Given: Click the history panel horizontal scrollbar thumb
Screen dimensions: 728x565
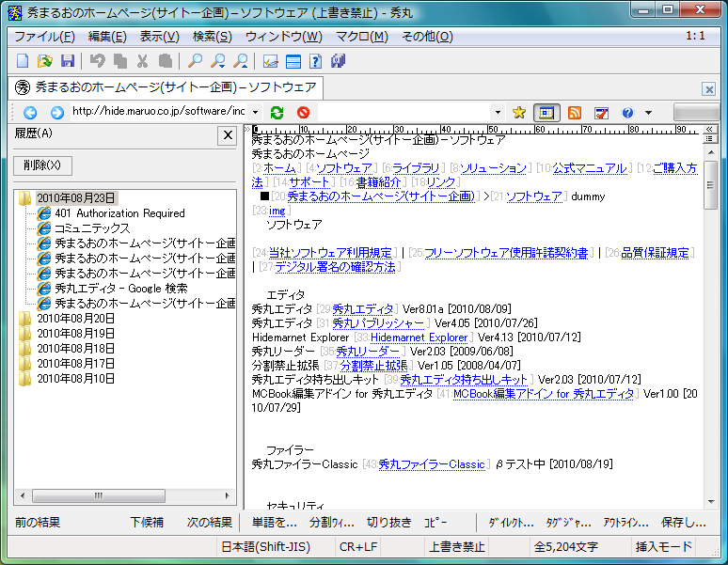Looking at the screenshot, I should click(99, 495).
